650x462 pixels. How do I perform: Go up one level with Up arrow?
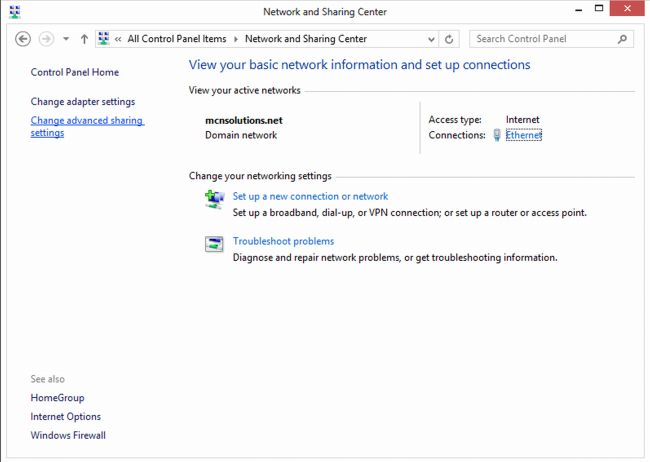[x=84, y=39]
